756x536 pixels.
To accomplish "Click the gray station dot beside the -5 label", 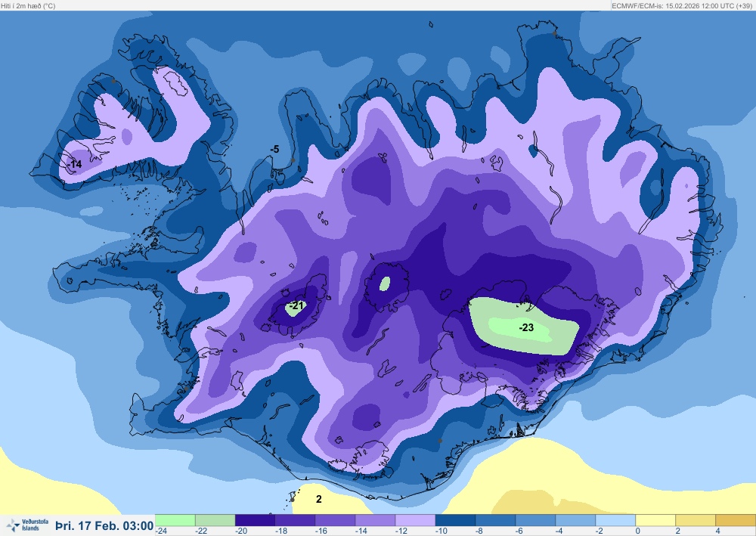I will tap(293, 160).
